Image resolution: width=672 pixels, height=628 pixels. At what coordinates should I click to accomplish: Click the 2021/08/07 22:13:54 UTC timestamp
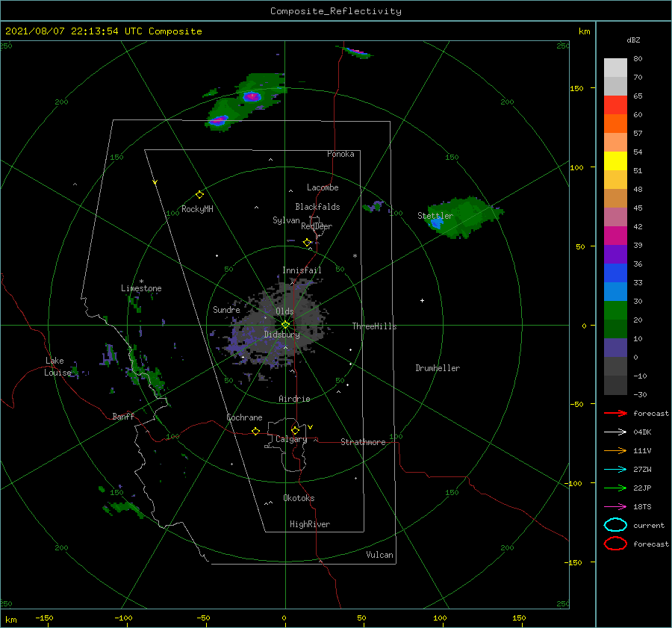(103, 31)
